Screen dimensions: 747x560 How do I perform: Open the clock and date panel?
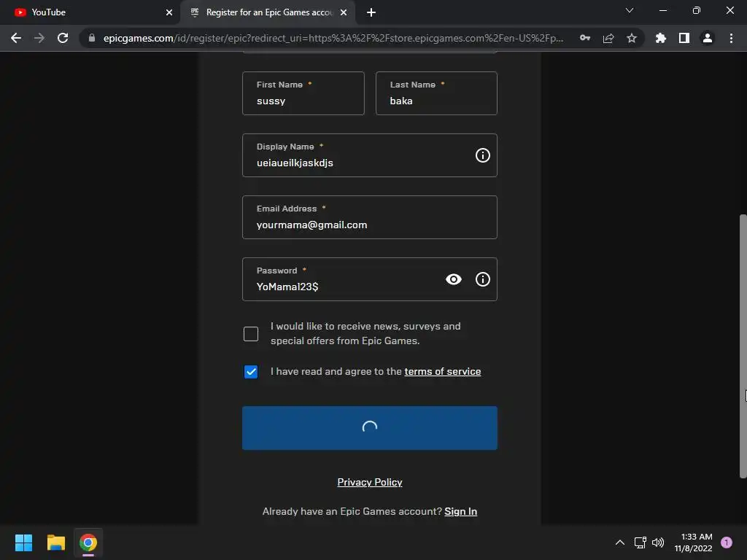pyautogui.click(x=693, y=542)
